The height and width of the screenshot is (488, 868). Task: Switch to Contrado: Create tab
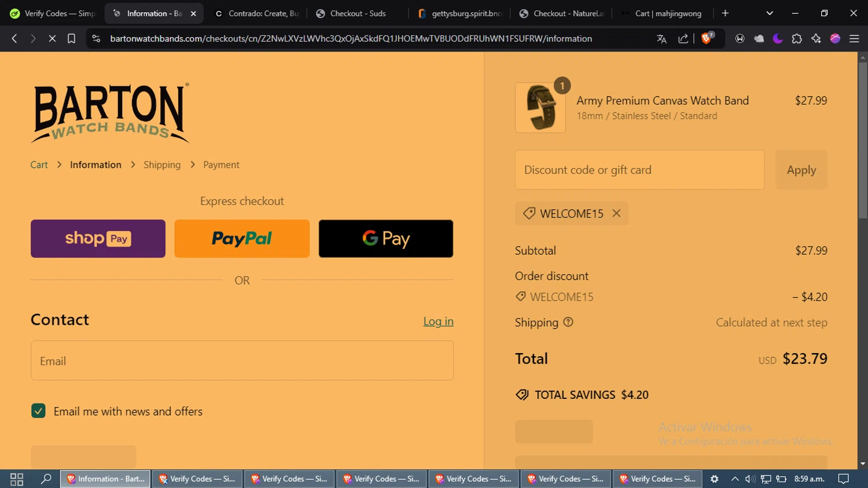(257, 13)
